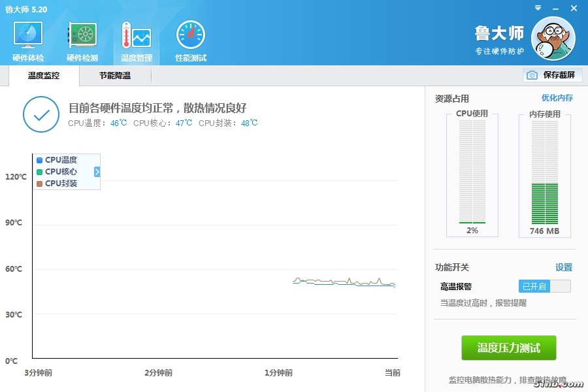Image resolution: width=588 pixels, height=392 pixels.
Task: Toggle the 高温报警 switch
Action: click(x=544, y=286)
